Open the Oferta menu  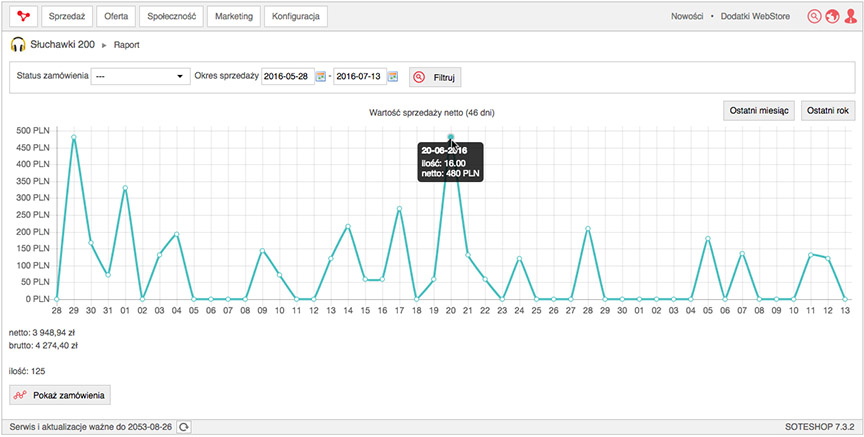pyautogui.click(x=116, y=17)
